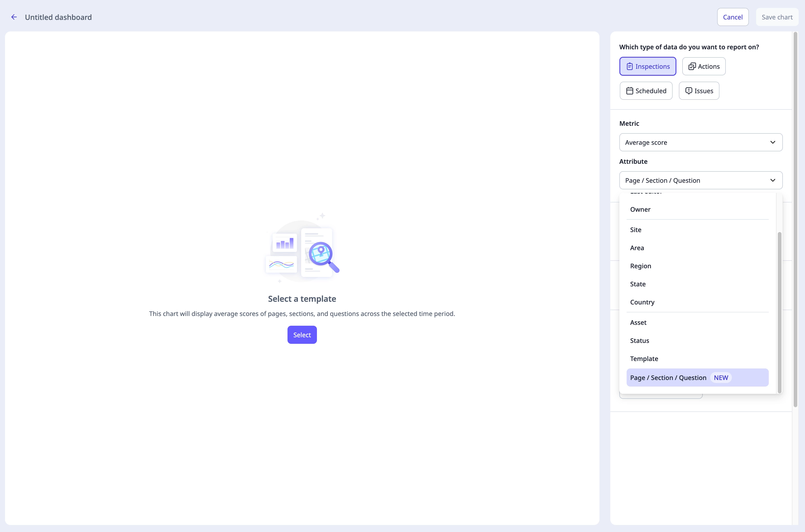Open the Metric Average score dropdown

(x=701, y=142)
